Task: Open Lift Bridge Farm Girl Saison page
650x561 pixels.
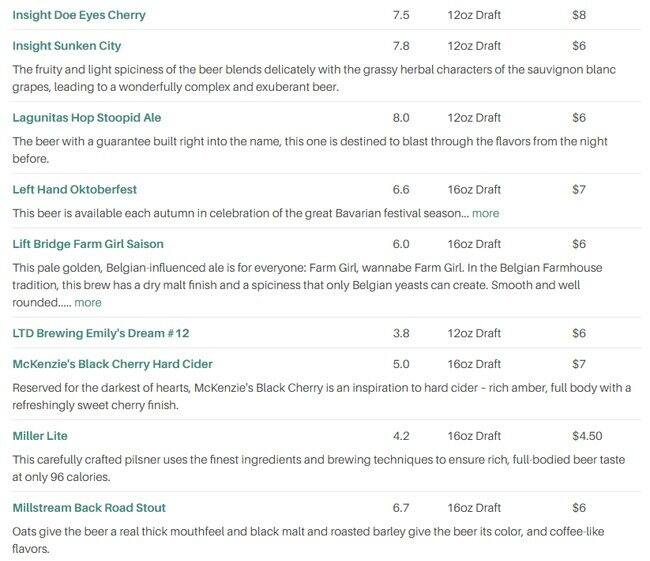Action: point(88,244)
